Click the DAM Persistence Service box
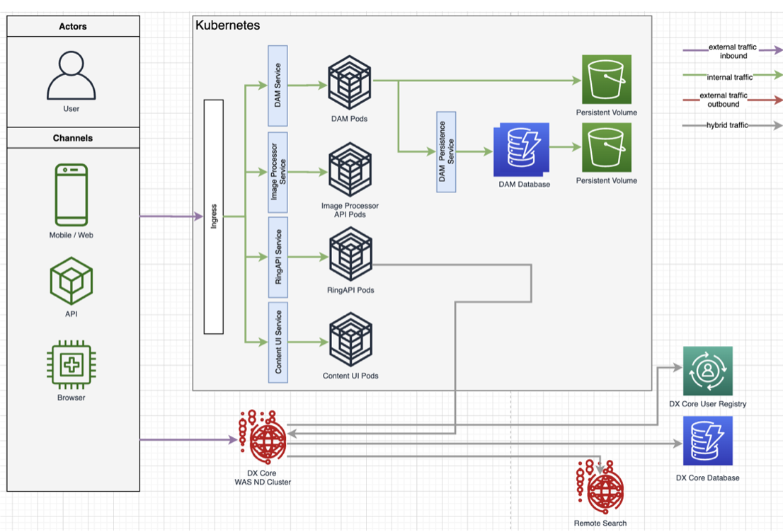The image size is (783, 532). coord(445,151)
